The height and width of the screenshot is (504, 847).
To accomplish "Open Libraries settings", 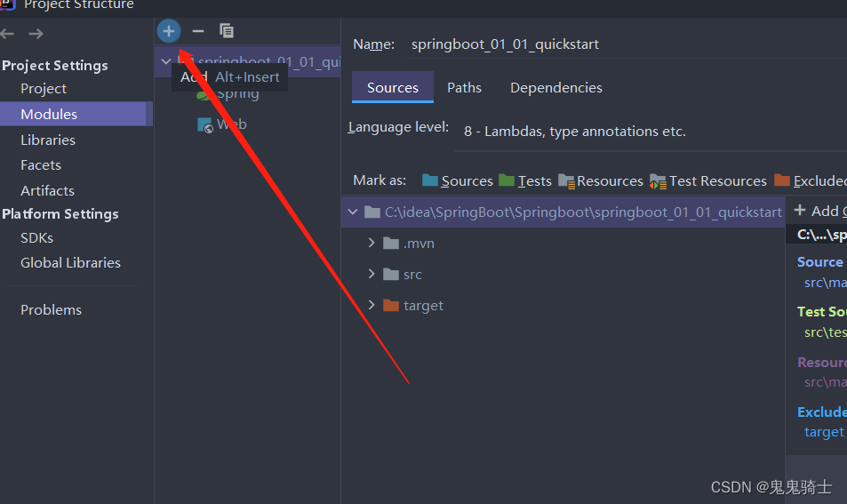I will tap(47, 140).
